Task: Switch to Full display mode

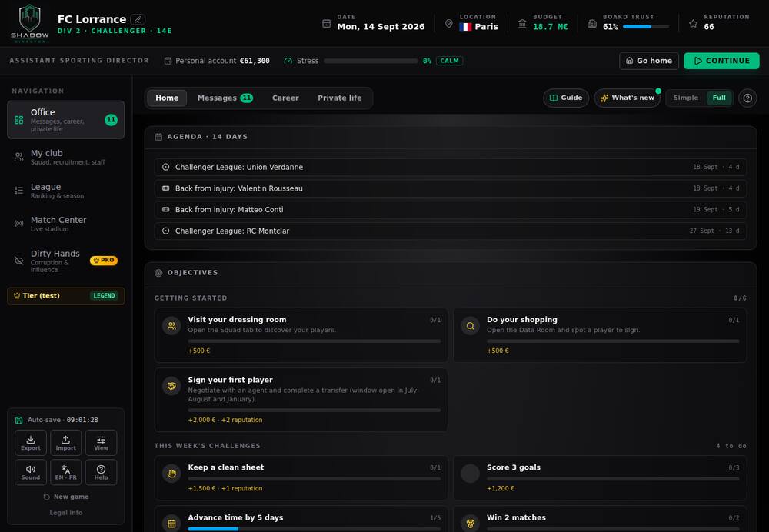Action: click(719, 98)
